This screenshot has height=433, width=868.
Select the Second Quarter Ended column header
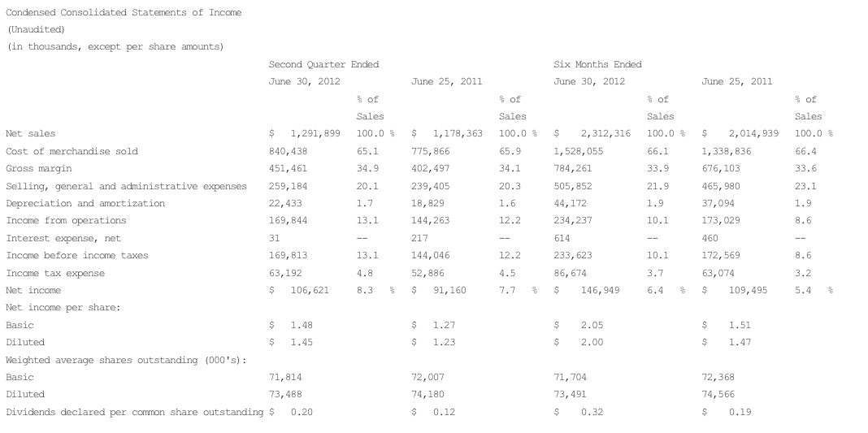[x=323, y=64]
